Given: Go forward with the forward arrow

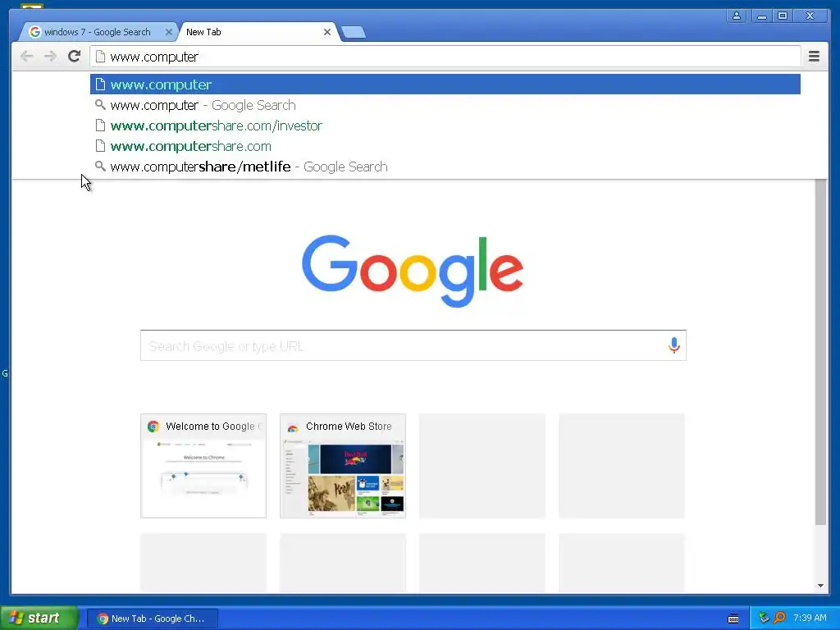Looking at the screenshot, I should 50,57.
